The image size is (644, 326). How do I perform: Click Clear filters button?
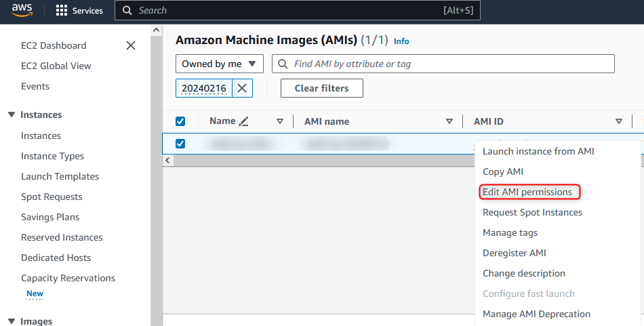click(x=321, y=88)
